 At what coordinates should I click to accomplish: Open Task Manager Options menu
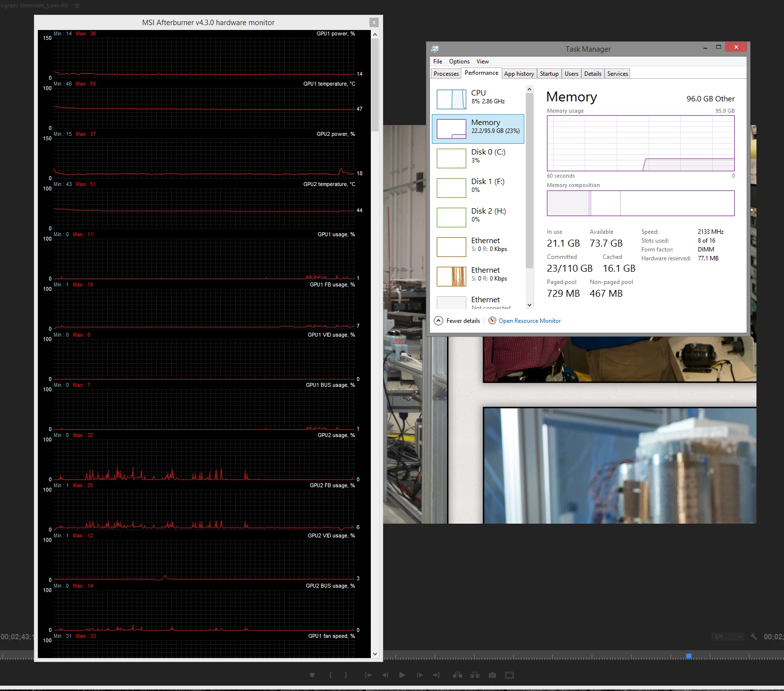(459, 62)
